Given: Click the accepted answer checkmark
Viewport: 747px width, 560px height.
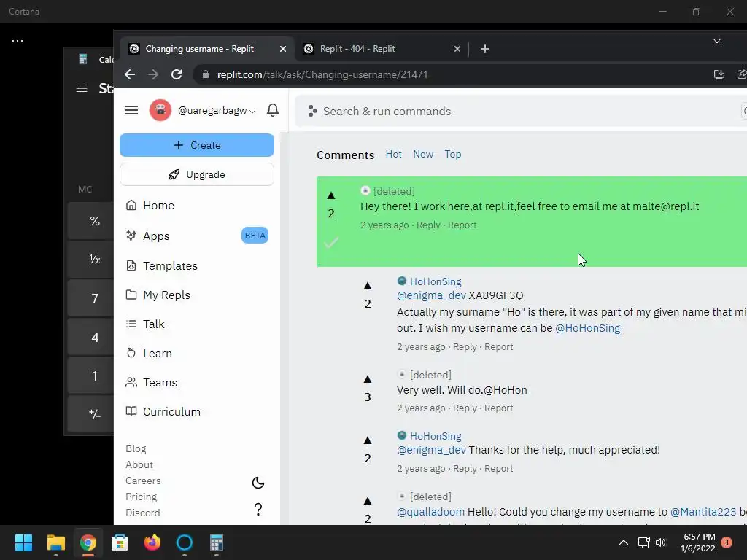Looking at the screenshot, I should pos(331,242).
